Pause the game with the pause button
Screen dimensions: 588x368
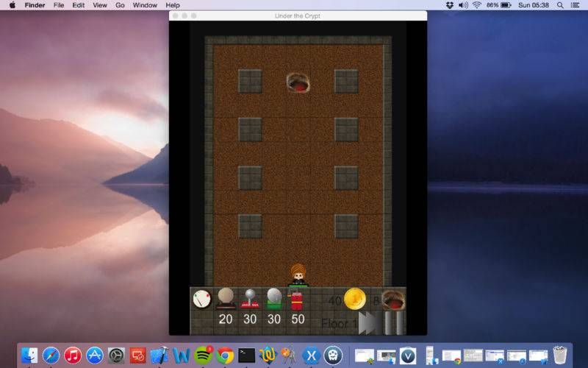click(394, 323)
